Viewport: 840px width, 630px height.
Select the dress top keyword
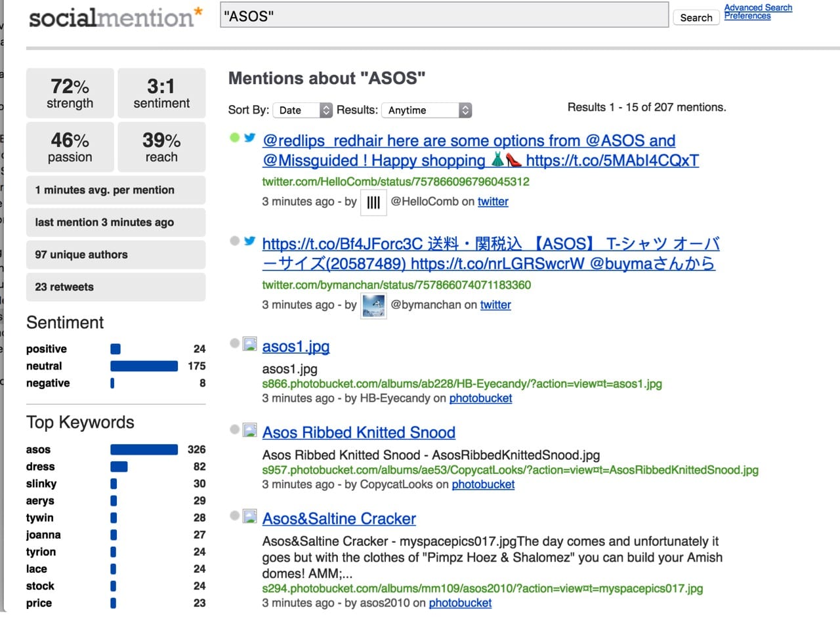(41, 467)
